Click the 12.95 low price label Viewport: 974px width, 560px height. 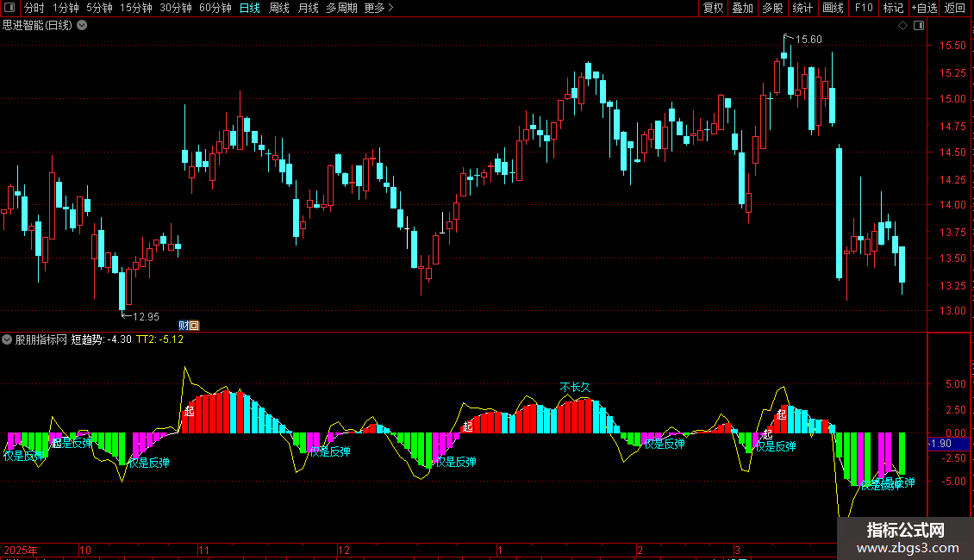coord(146,317)
